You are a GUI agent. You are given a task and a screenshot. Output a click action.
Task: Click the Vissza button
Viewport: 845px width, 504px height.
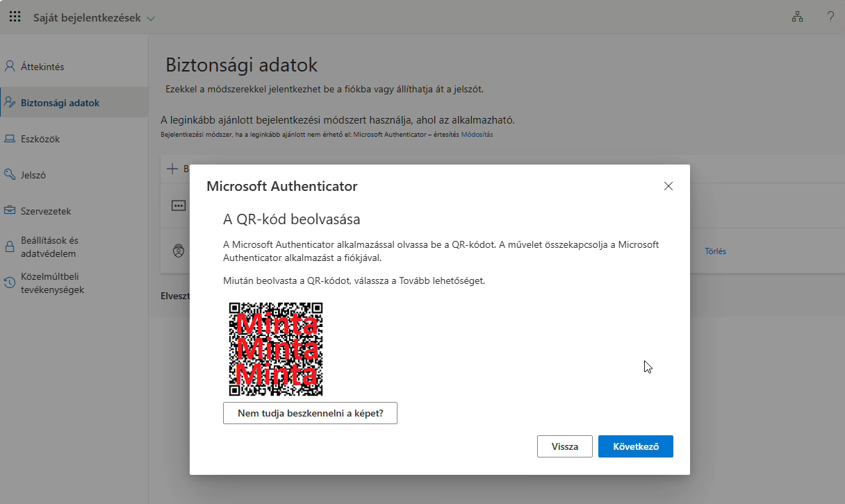pyautogui.click(x=565, y=446)
